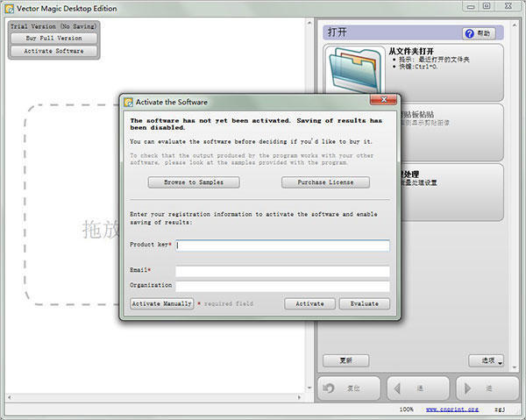Click into the Email field
Viewport: 526px width, 420px height.
click(x=283, y=272)
